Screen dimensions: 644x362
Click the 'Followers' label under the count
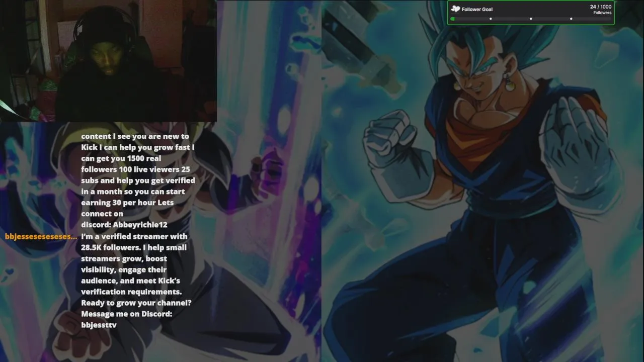click(x=602, y=13)
